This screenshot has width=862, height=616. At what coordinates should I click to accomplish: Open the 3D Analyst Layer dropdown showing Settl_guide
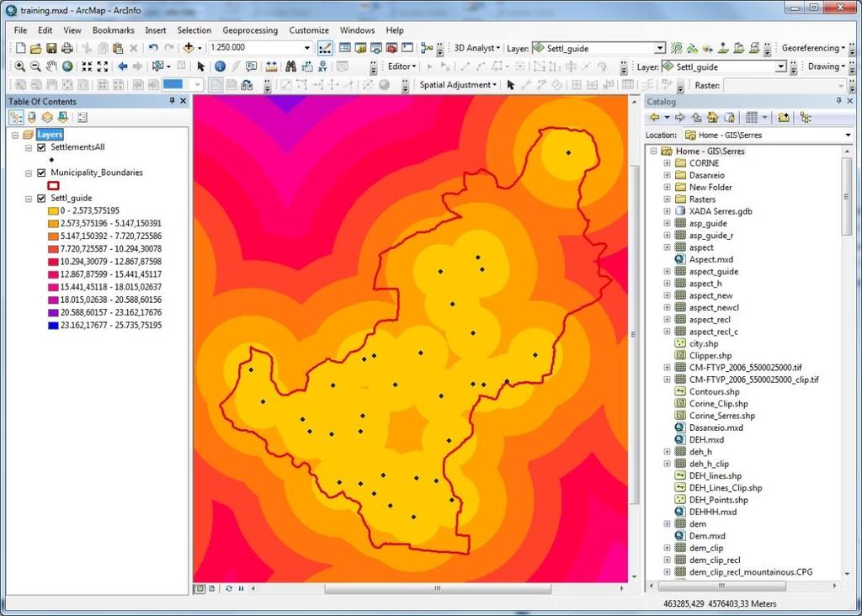click(x=660, y=48)
